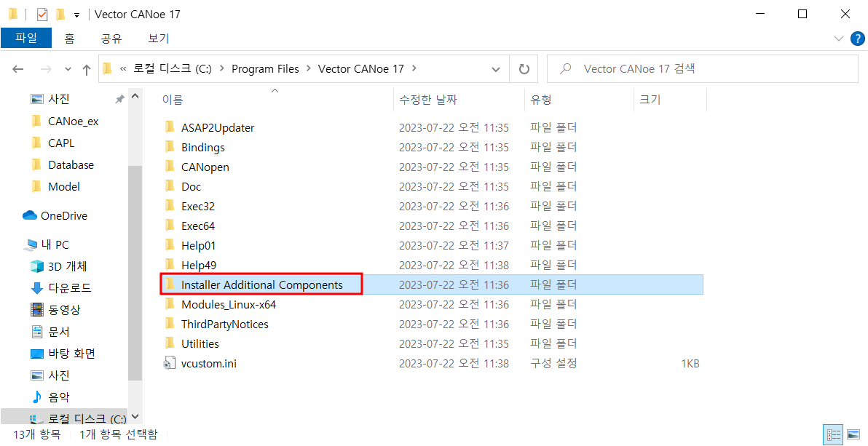Switch to the 홈 ribbon tab
This screenshot has width=868, height=446.
[69, 38]
